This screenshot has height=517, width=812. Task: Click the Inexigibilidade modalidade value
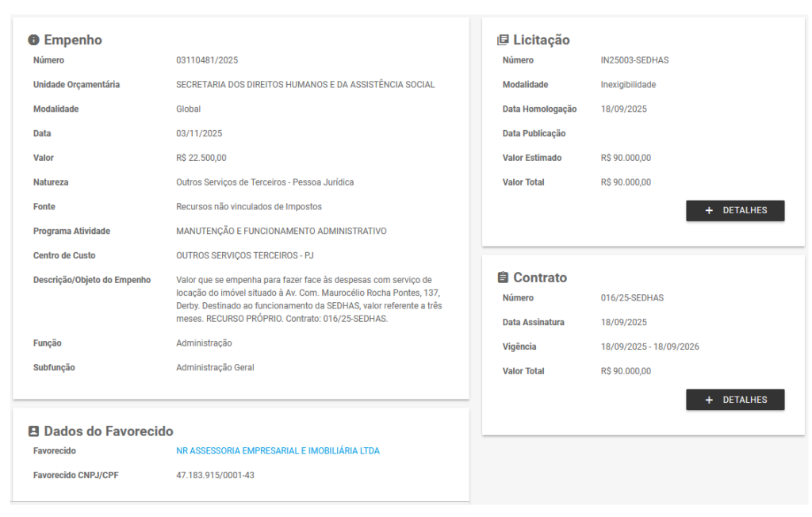coord(628,85)
